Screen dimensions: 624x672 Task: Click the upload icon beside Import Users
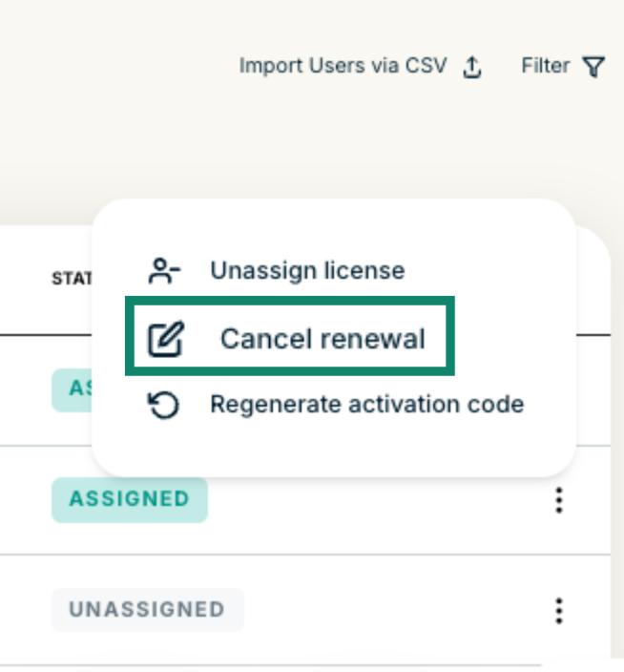471,67
